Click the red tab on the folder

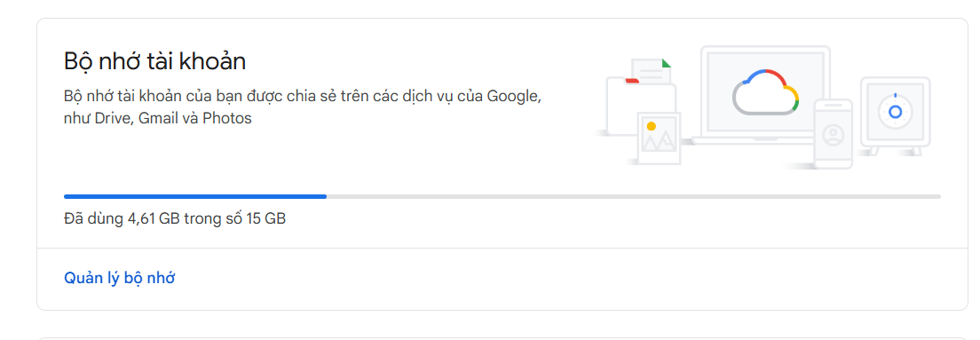tap(632, 81)
